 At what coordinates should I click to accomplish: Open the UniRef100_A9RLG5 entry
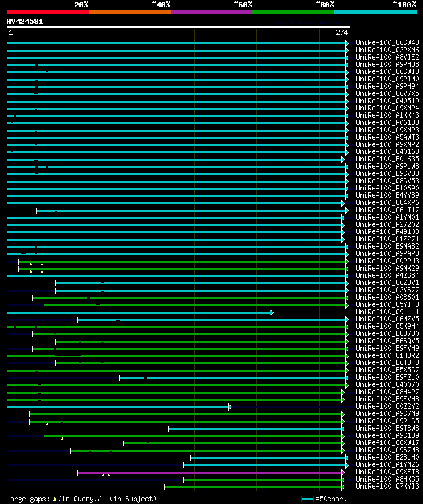pyautogui.click(x=387, y=421)
